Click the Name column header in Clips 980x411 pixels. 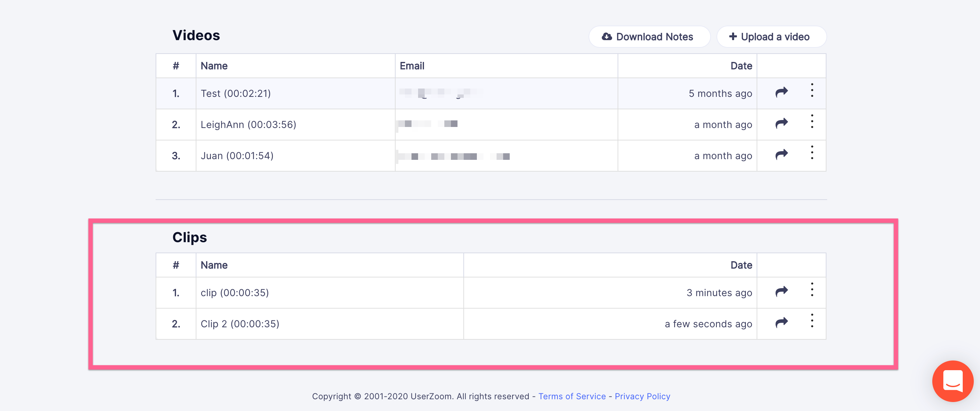tap(214, 265)
